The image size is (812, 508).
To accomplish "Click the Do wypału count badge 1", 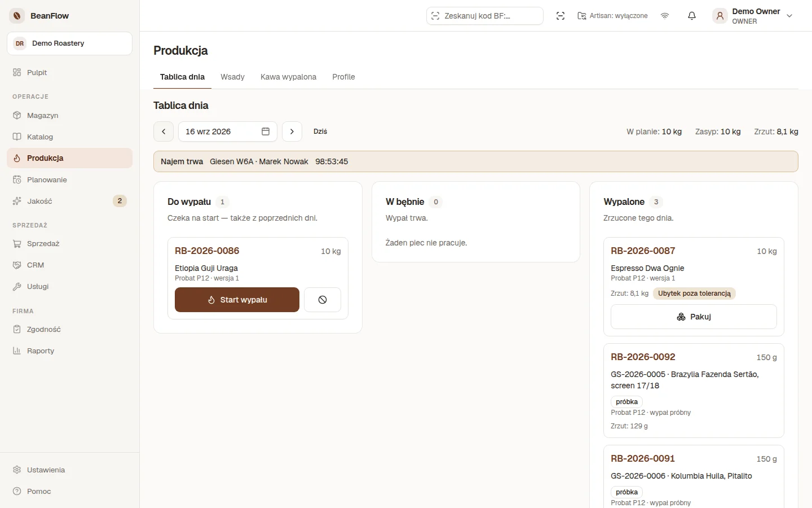I will (222, 202).
